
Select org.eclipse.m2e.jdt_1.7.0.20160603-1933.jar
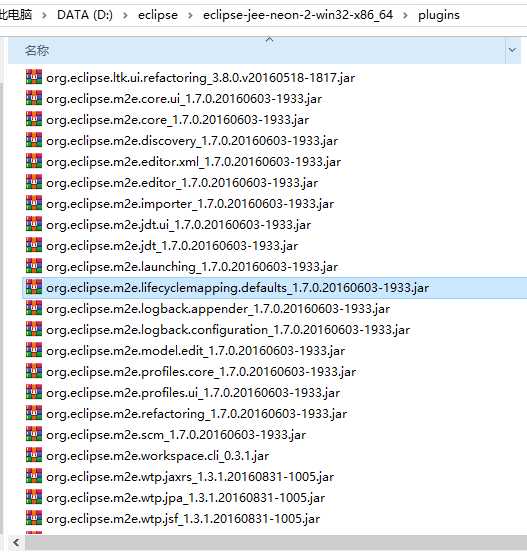172,246
